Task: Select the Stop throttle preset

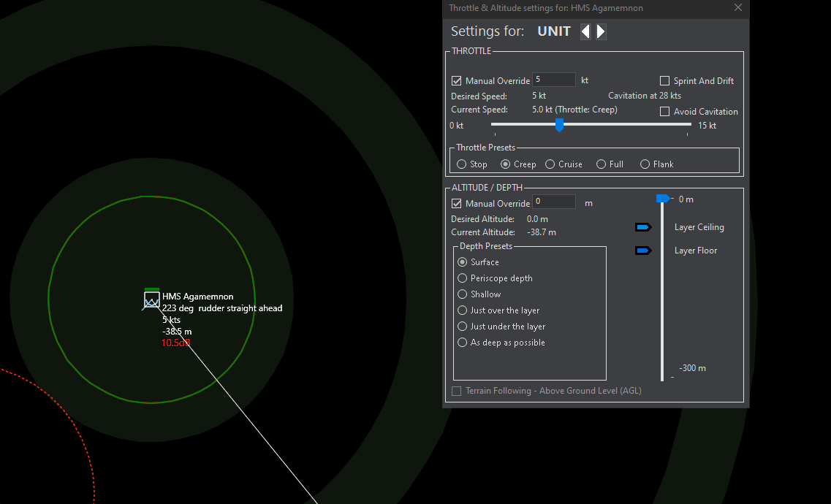Action: [462, 164]
